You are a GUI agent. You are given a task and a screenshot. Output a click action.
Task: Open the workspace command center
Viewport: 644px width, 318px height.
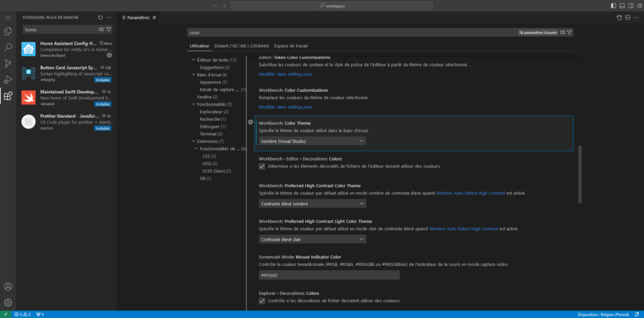[x=331, y=6]
